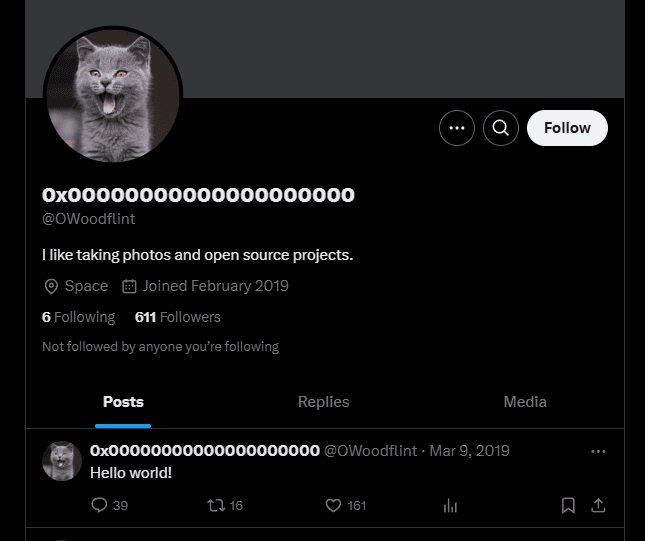Viewport: 645px width, 541px height.
Task: Bookmark the Hello world post
Action: pyautogui.click(x=568, y=506)
